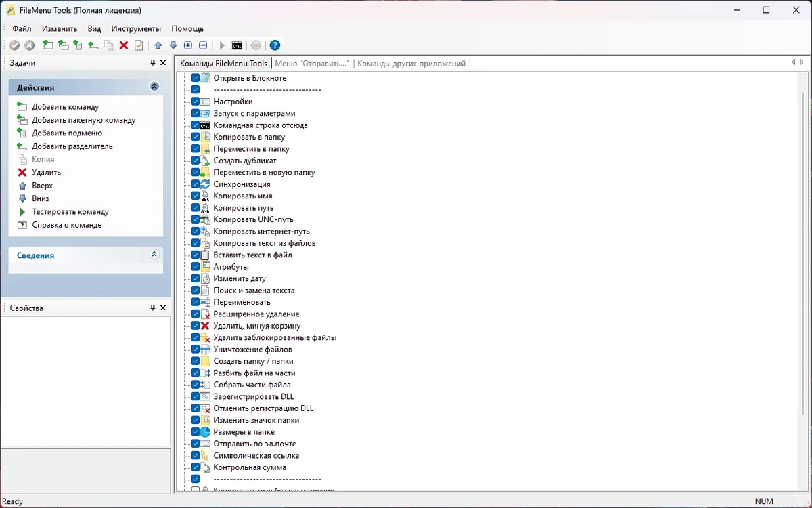Viewport: 812px width, 508px height.
Task: Toggle the Переместить в папку checkbox
Action: [196, 148]
